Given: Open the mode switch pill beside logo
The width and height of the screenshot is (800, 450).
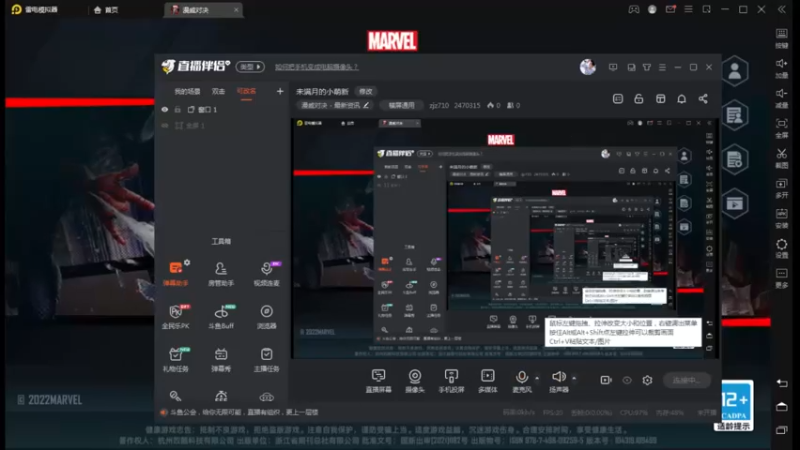Looking at the screenshot, I should [x=250, y=67].
